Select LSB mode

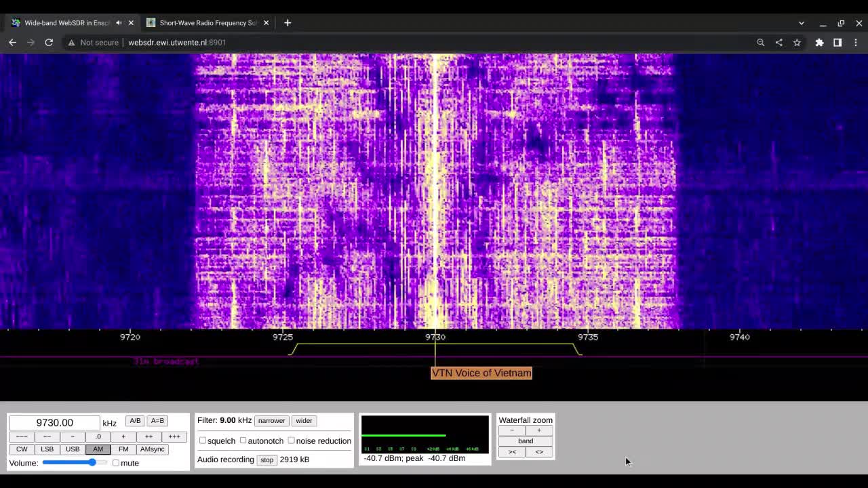pos(47,449)
